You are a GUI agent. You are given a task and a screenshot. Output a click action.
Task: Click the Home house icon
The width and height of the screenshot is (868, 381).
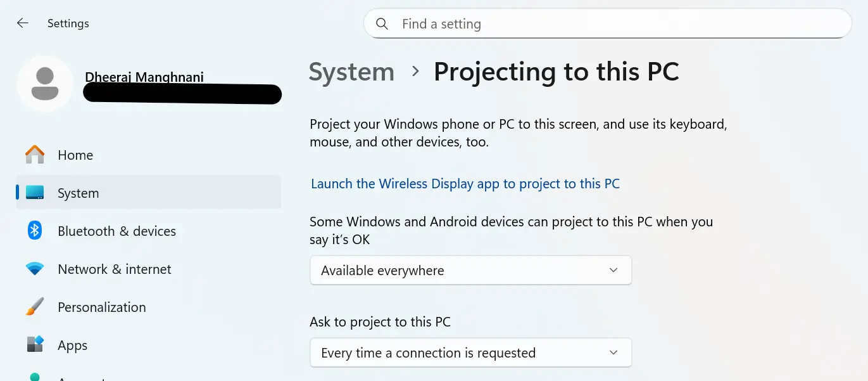(34, 155)
